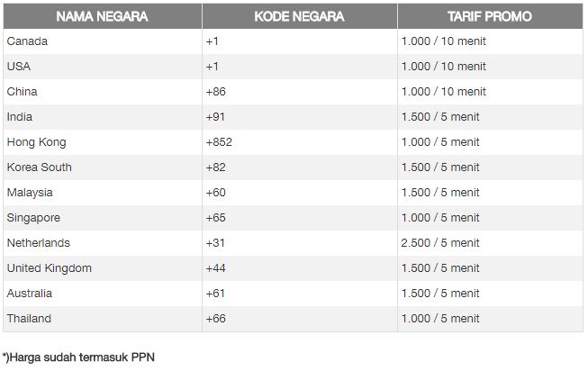The image size is (588, 371).
Task: Click Thailand's 1.000 / 5 menit tariff
Action: (x=440, y=319)
